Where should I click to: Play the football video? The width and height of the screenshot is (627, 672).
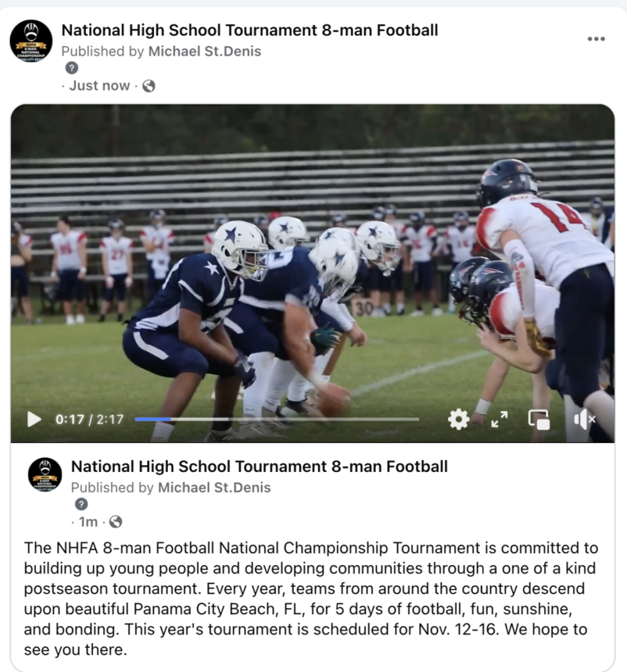click(x=34, y=419)
